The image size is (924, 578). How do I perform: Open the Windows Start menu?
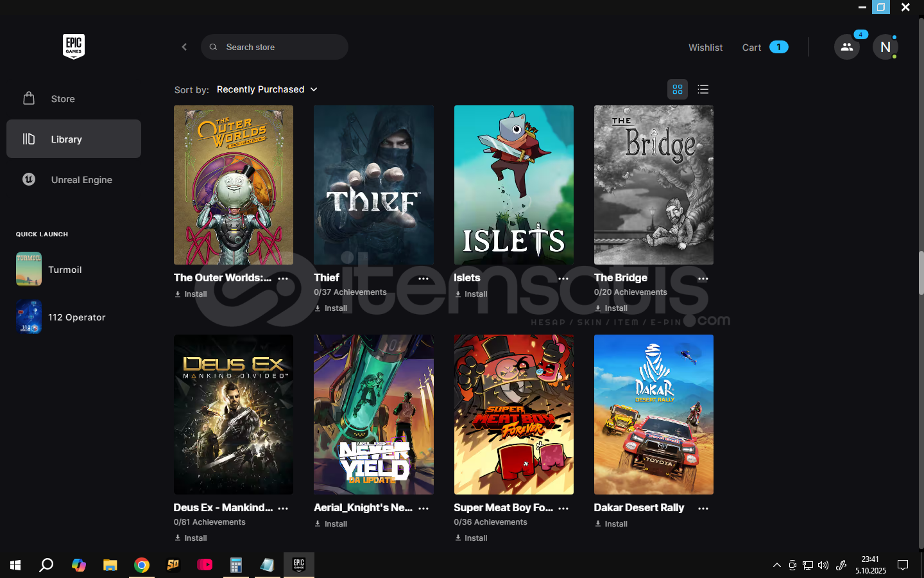15,565
